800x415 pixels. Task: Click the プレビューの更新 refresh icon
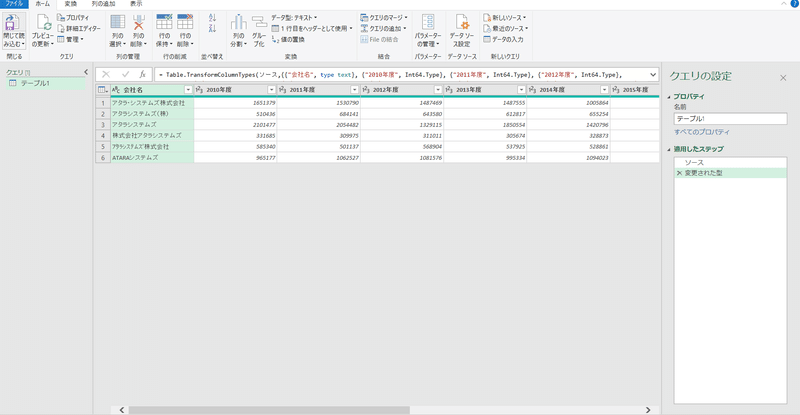click(43, 23)
